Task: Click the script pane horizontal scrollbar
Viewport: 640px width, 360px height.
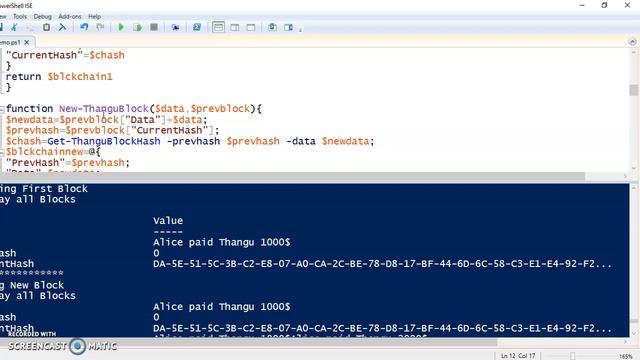Action: (292, 176)
